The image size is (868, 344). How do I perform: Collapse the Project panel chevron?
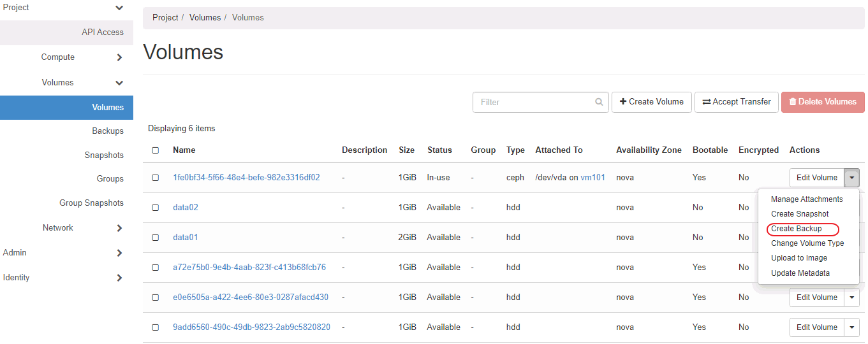tap(119, 8)
